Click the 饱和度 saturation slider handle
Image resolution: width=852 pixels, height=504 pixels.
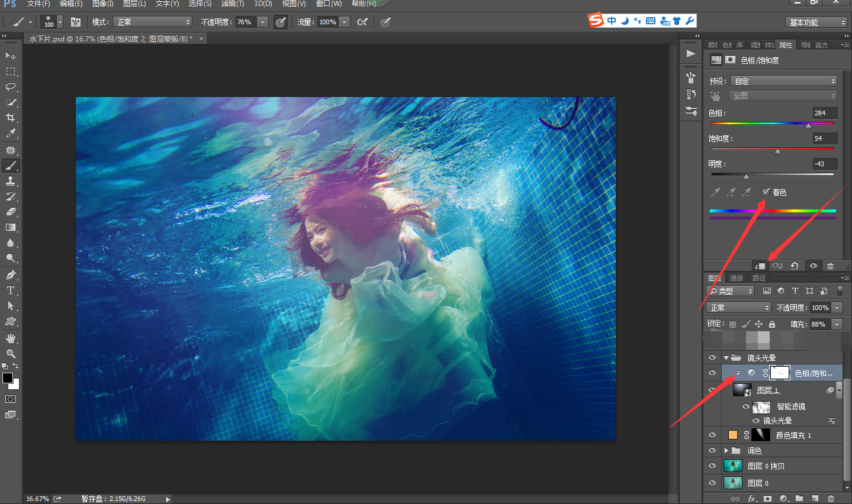click(777, 151)
